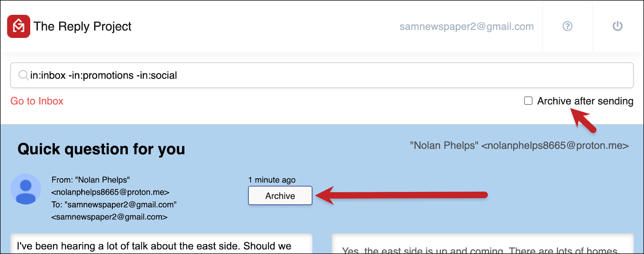Click the samnewspaper2@gmail.com account address
This screenshot has width=644, height=254.
pyautogui.click(x=466, y=27)
